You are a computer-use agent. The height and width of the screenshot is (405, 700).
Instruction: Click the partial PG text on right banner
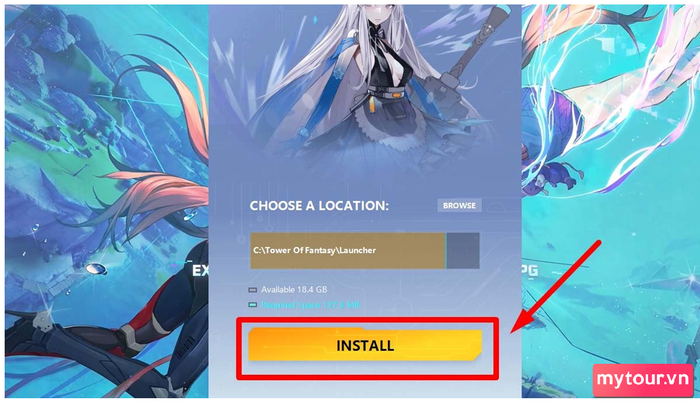tap(530, 270)
